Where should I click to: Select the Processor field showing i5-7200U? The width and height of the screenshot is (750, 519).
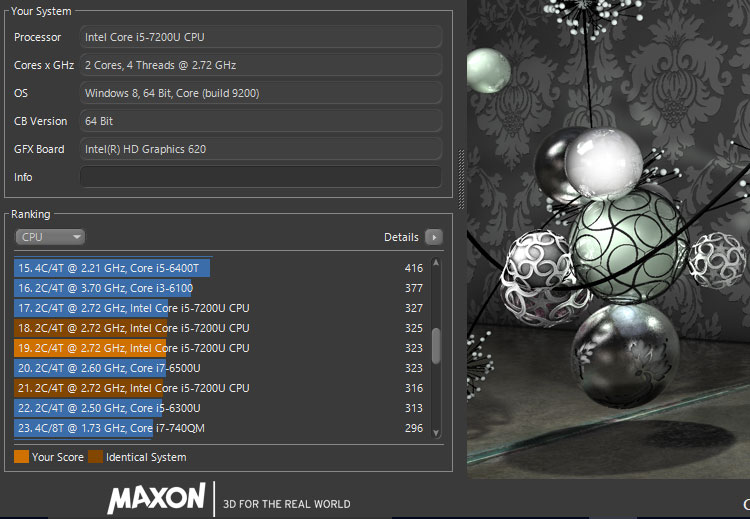point(261,37)
